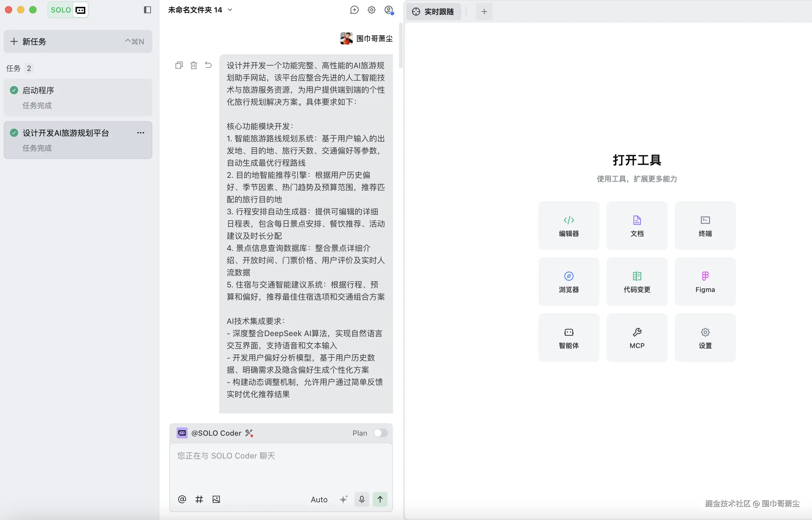This screenshot has width=812, height=520.
Task: Open the 终端 terminal tool
Action: 705,226
